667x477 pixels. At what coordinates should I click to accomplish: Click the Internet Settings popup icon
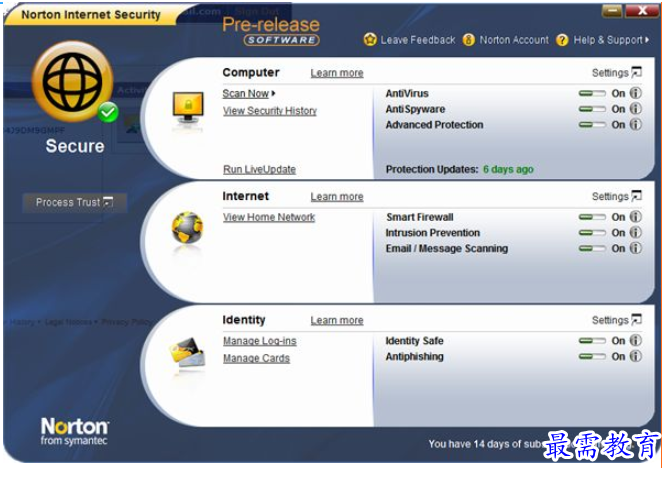[636, 196]
